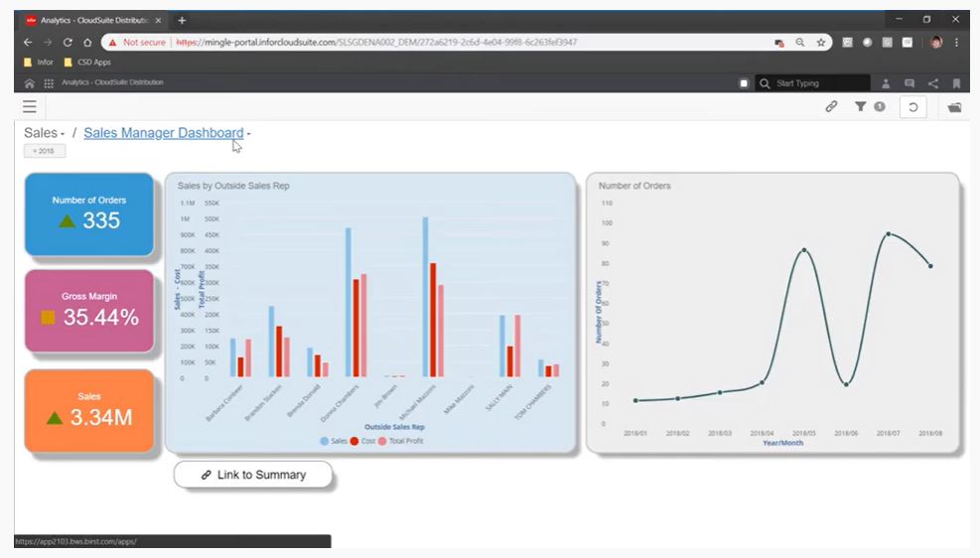980x558 pixels.
Task: Open the Sales Manager Dashboard link
Action: pyautogui.click(x=163, y=133)
